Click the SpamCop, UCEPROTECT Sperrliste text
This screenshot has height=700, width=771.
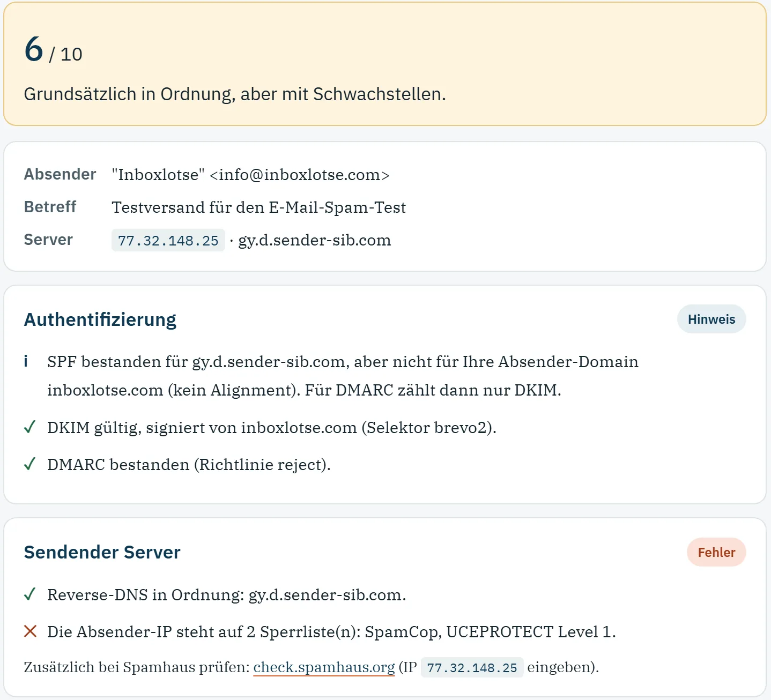(331, 632)
